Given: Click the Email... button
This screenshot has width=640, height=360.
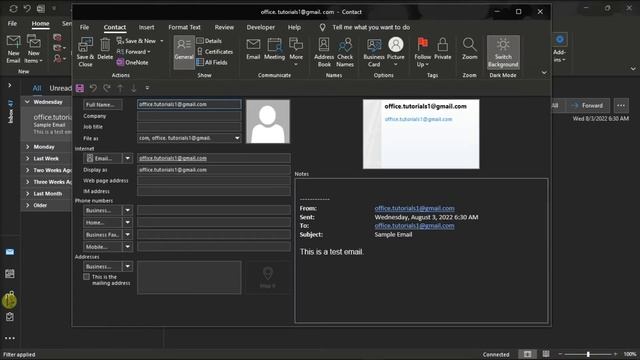Looking at the screenshot, I should click(102, 158).
